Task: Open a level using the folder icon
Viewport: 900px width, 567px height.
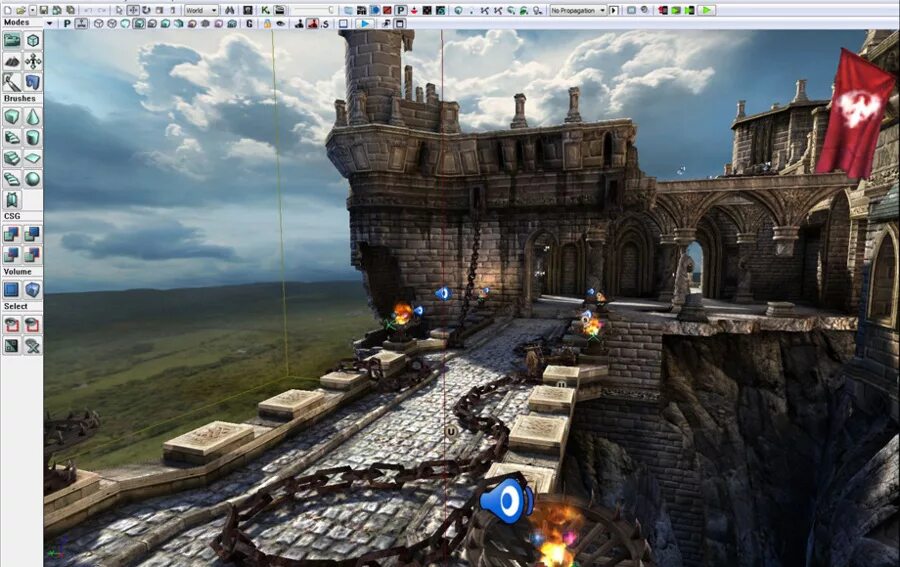Action: coord(21,10)
